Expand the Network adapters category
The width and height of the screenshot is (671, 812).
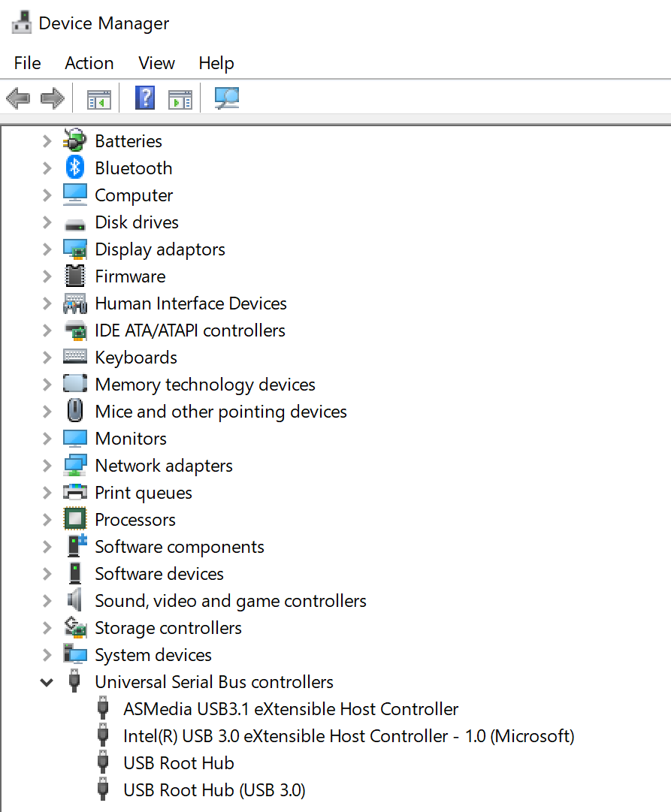47,465
